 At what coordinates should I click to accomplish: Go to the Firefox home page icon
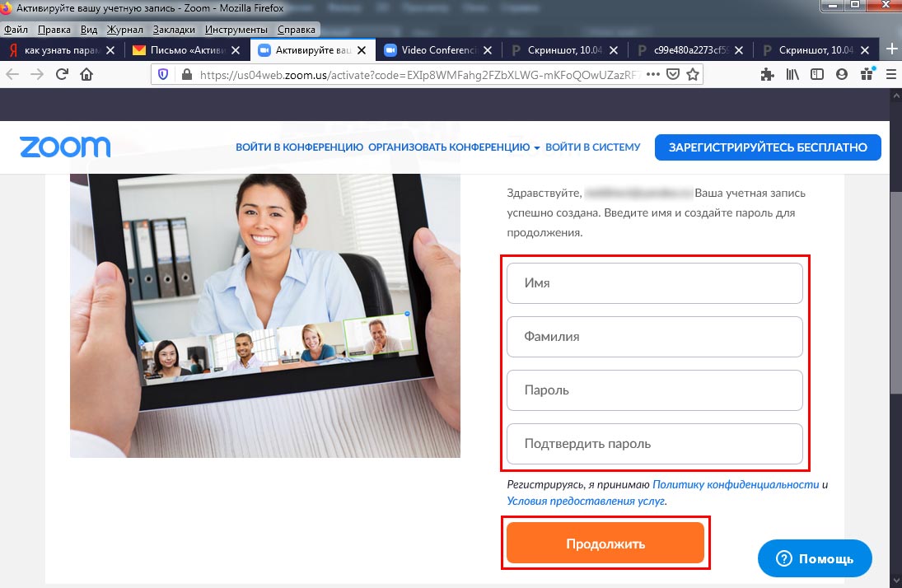click(x=86, y=74)
